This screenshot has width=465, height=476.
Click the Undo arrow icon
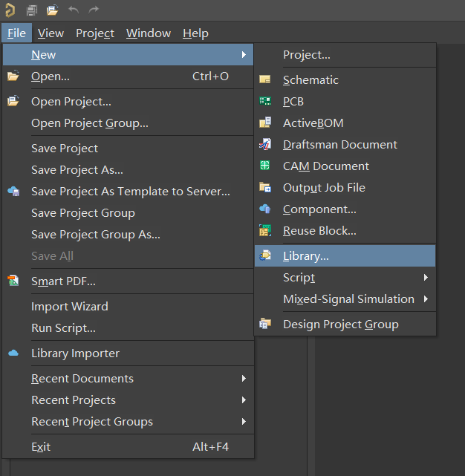pos(73,10)
